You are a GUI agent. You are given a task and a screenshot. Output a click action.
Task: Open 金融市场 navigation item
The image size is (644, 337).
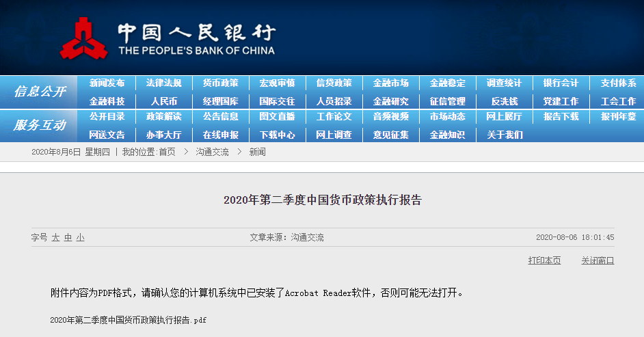point(390,83)
